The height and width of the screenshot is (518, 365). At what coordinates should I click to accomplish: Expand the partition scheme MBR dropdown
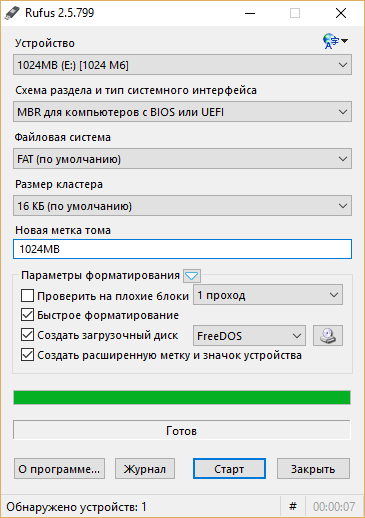pyautogui.click(x=182, y=112)
